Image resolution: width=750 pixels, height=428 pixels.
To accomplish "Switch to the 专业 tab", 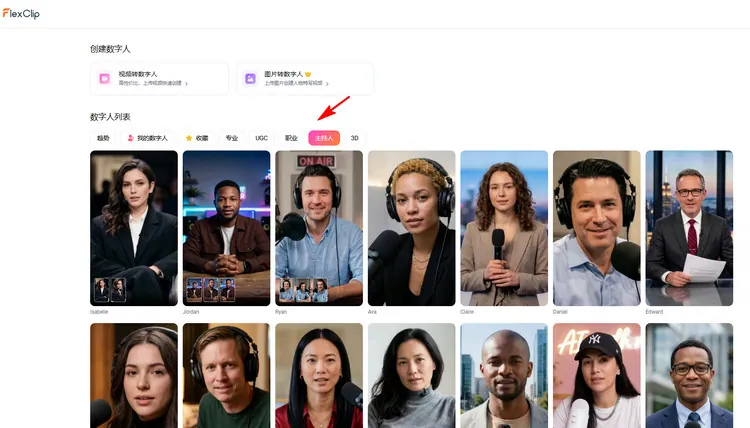I will 232,138.
